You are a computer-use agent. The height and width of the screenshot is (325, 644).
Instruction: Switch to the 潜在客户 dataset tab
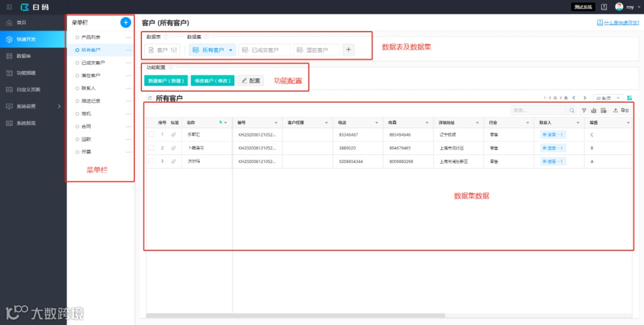(316, 50)
